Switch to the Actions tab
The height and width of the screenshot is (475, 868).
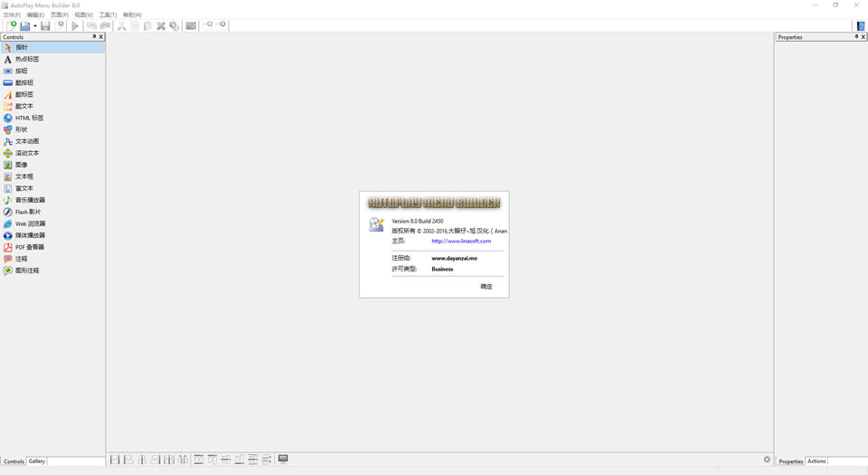pyautogui.click(x=816, y=461)
